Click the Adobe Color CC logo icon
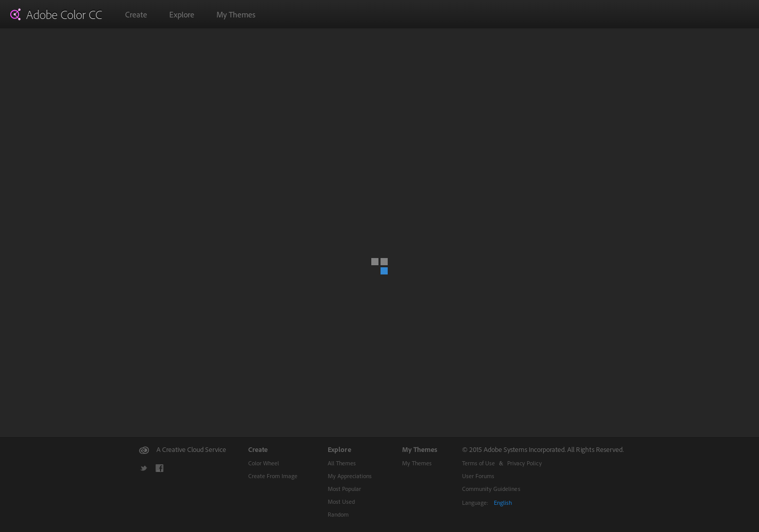The width and height of the screenshot is (759, 532). (15, 14)
